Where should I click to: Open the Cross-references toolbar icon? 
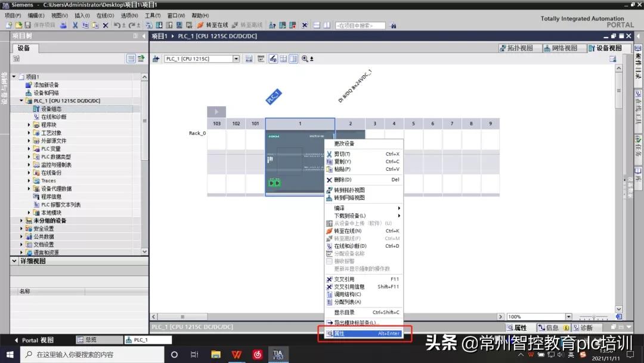click(x=304, y=25)
